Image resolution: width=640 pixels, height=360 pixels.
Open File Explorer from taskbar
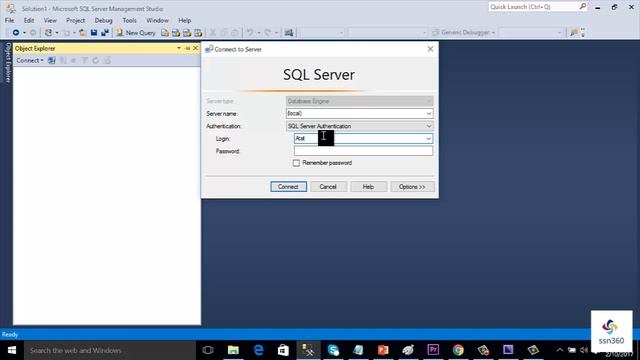233,350
